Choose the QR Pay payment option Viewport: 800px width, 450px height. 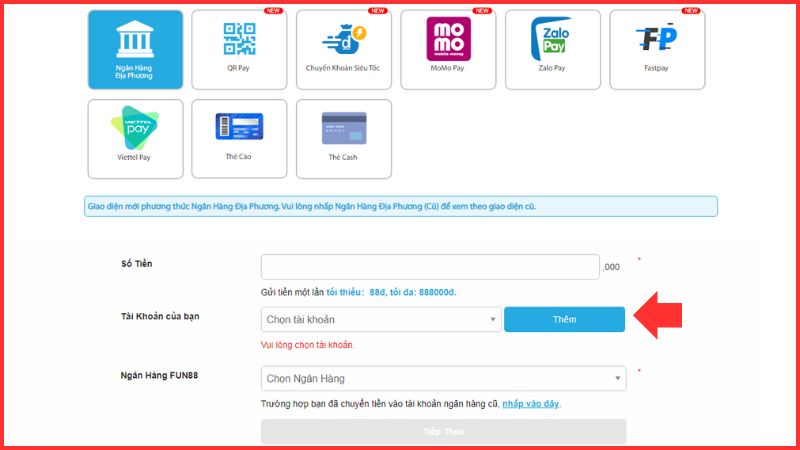pos(239,48)
